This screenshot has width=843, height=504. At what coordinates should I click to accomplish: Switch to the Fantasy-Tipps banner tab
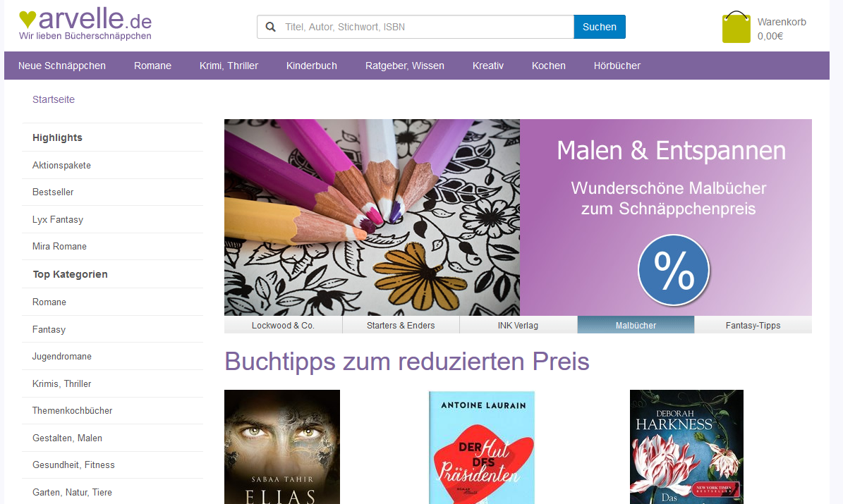tap(753, 325)
